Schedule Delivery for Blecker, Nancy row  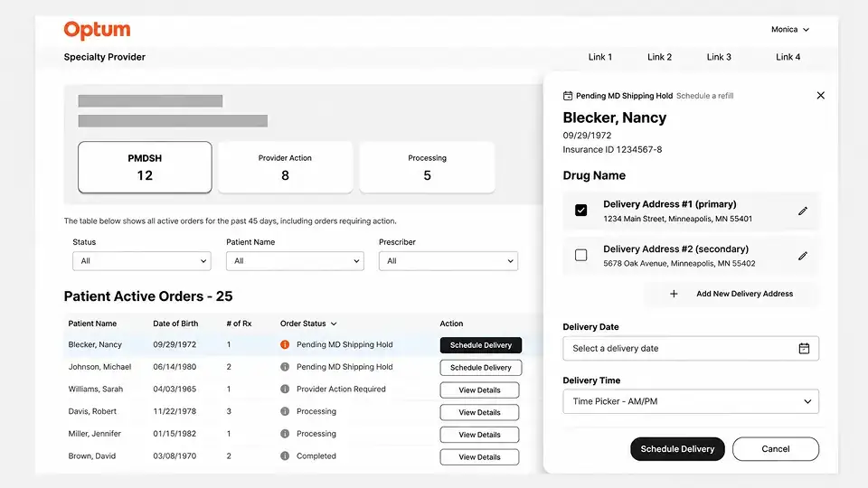coord(480,345)
